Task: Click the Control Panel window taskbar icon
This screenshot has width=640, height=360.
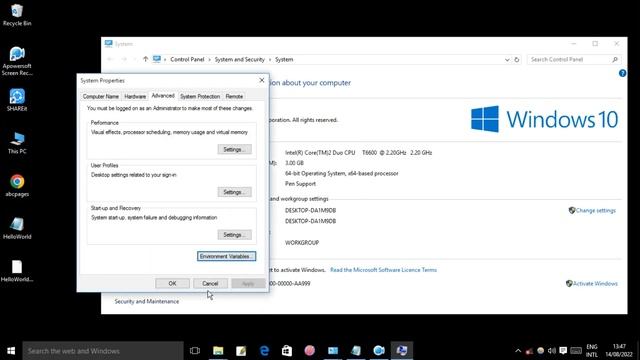Action: [333, 351]
